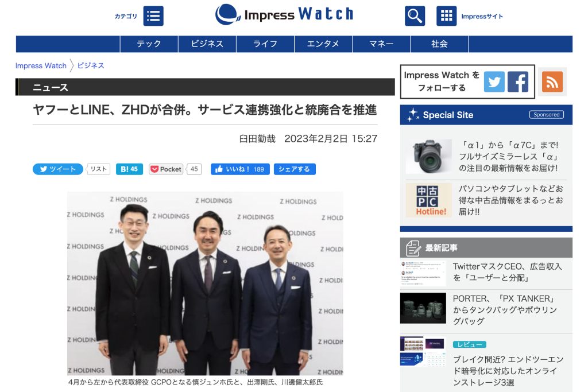Select the 社会 navigation tab
The image size is (588, 392).
[439, 44]
